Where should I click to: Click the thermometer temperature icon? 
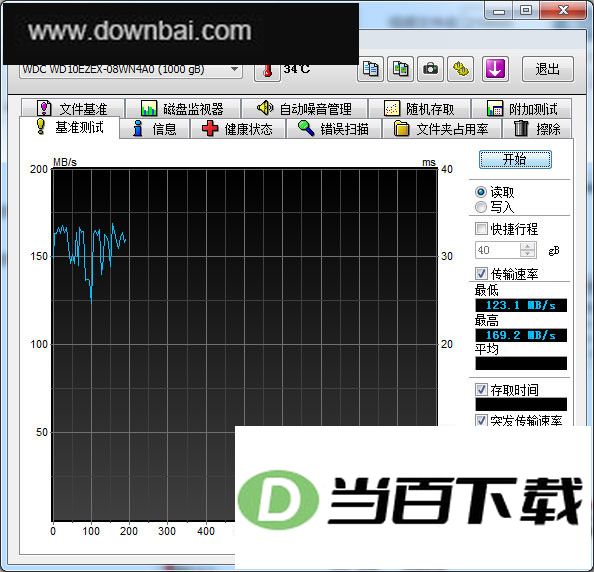tap(267, 71)
